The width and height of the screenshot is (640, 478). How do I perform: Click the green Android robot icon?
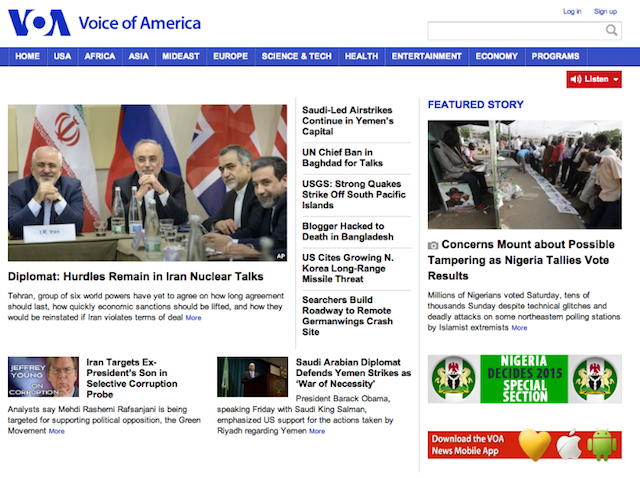602,443
